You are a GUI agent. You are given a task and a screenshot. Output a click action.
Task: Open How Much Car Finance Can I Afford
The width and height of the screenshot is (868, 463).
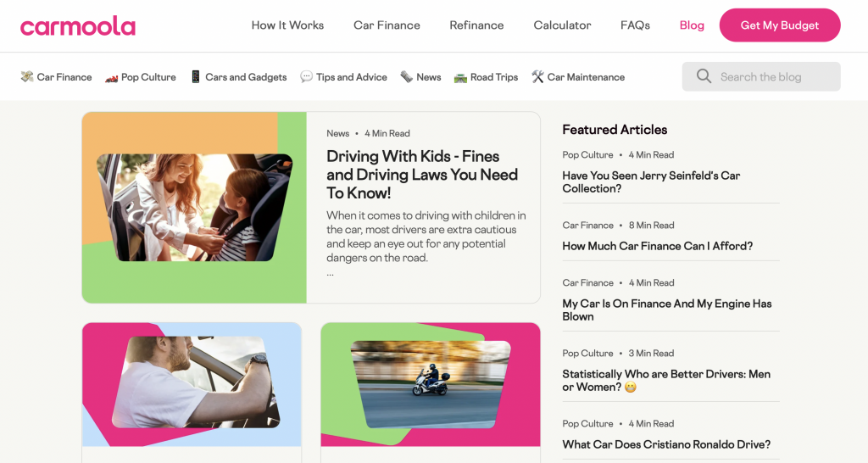(658, 246)
